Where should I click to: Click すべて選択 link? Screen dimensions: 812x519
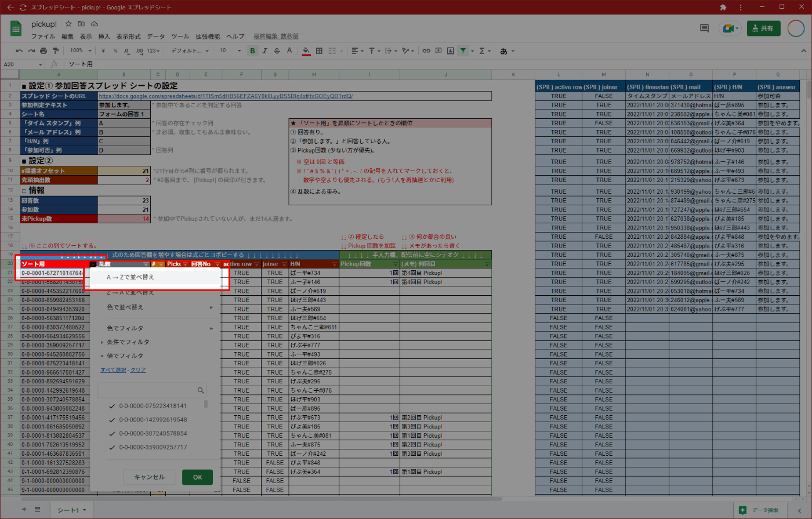point(113,370)
